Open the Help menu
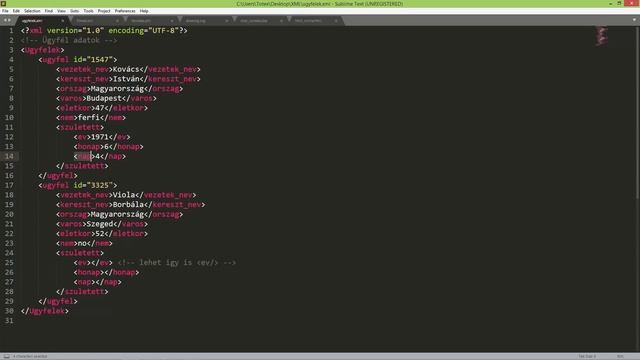 [144, 11]
